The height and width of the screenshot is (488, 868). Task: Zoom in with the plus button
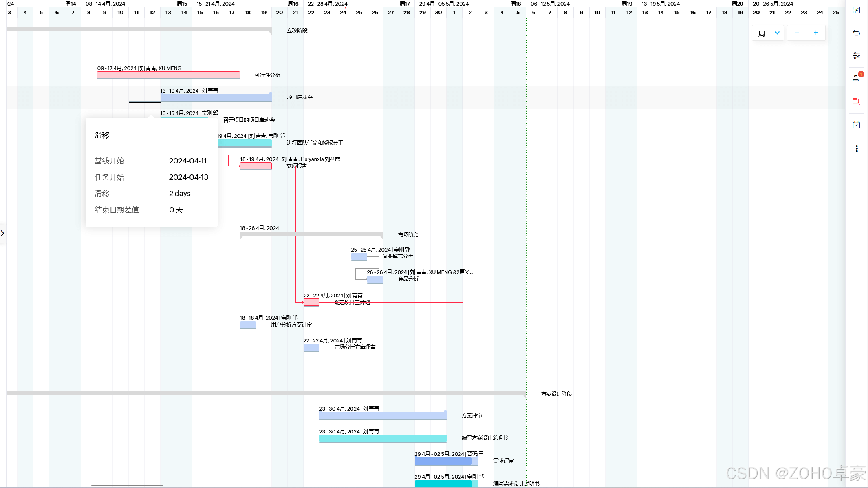coord(816,33)
